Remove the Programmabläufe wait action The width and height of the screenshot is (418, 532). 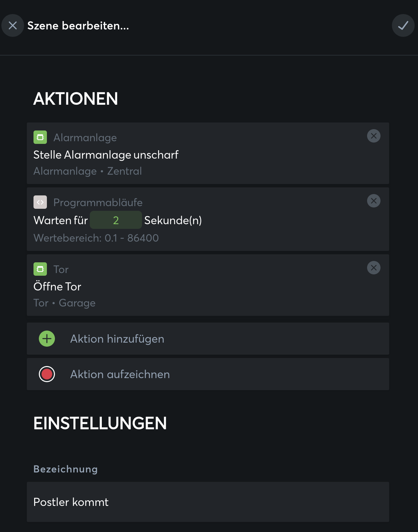[x=373, y=201]
